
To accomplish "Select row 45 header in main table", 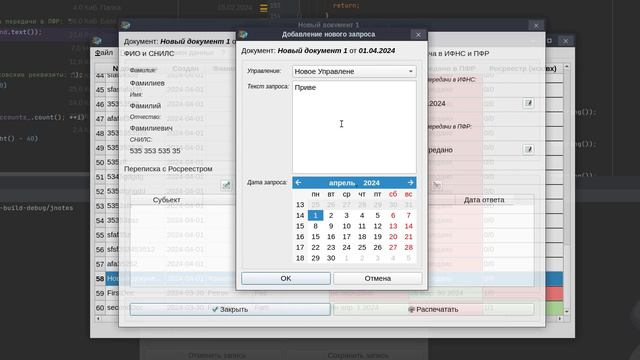I will click(x=100, y=89).
